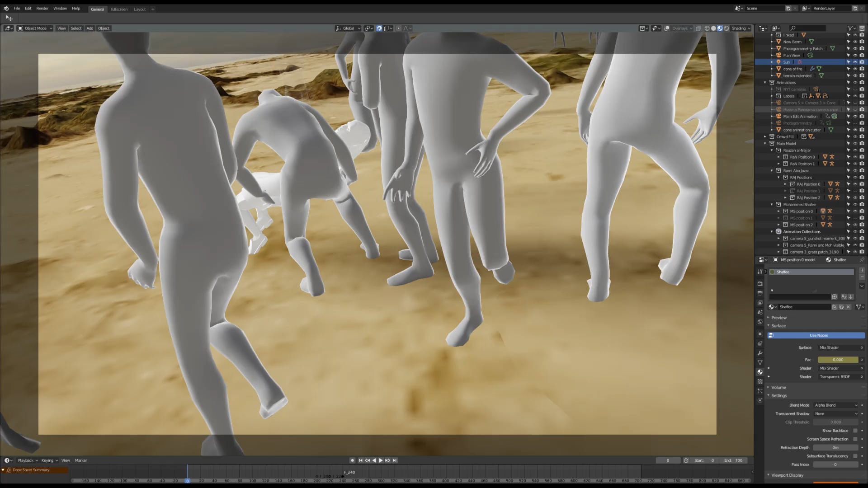Select rendered viewport shading sphere
This screenshot has height=488, width=868.
pos(726,28)
